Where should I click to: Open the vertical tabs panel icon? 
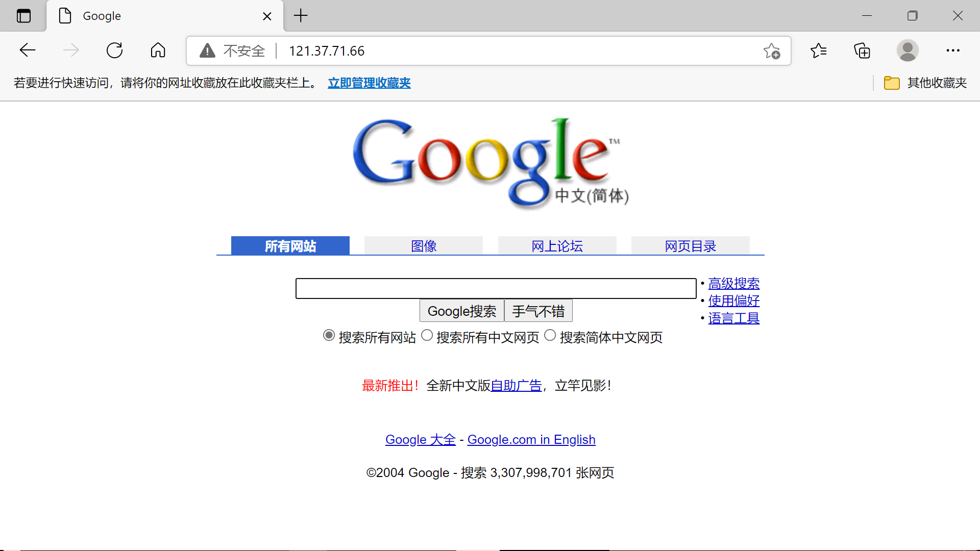[23, 16]
